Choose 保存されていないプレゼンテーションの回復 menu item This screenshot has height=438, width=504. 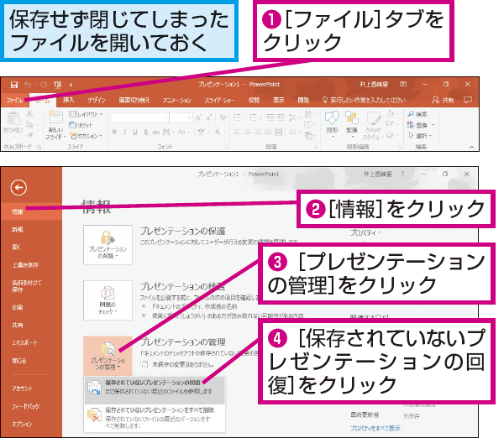(155, 387)
